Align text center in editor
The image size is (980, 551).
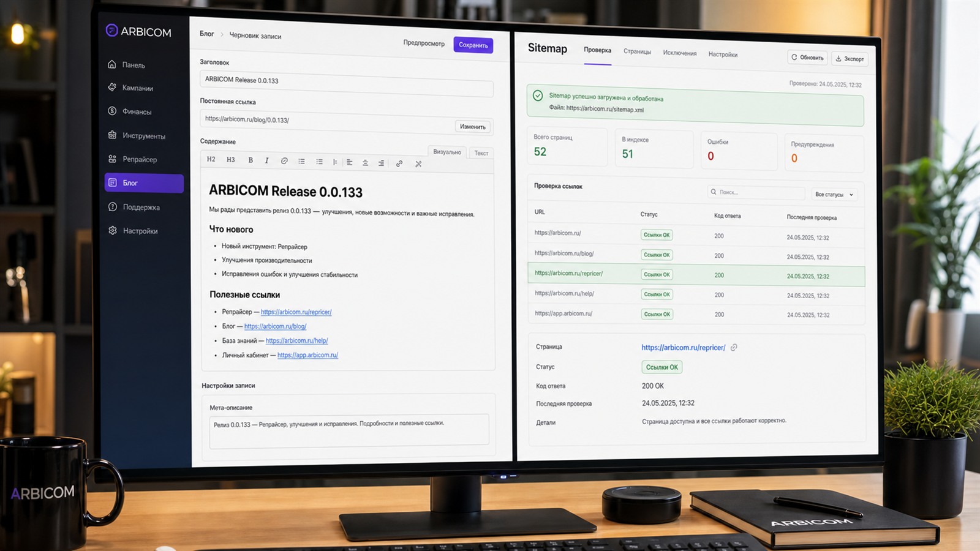point(365,162)
